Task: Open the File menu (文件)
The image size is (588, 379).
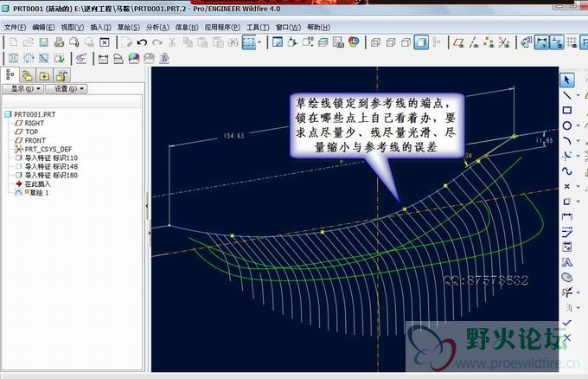Action: pyautogui.click(x=15, y=27)
